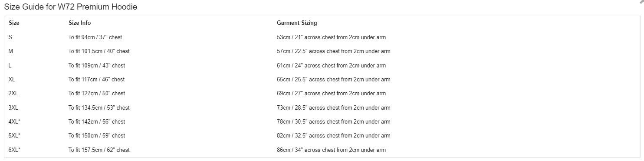
Task: Click the 'To fit 117cm / 46" chest' cell
Action: (x=96, y=79)
